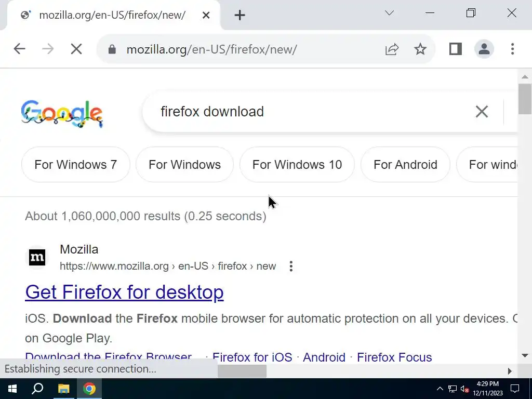532x399 pixels.
Task: Go back with the browser back arrow
Action: (19, 49)
